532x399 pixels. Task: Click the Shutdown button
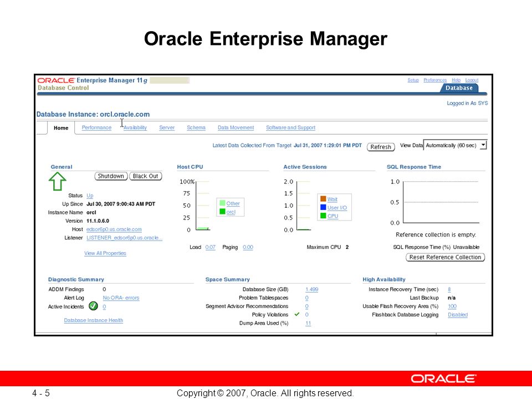point(111,176)
